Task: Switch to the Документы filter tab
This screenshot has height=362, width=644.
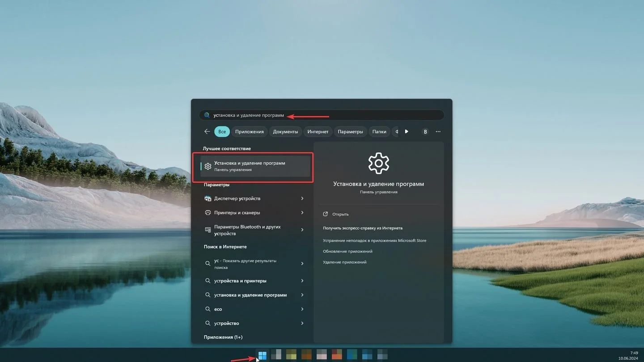Action: coord(285,131)
